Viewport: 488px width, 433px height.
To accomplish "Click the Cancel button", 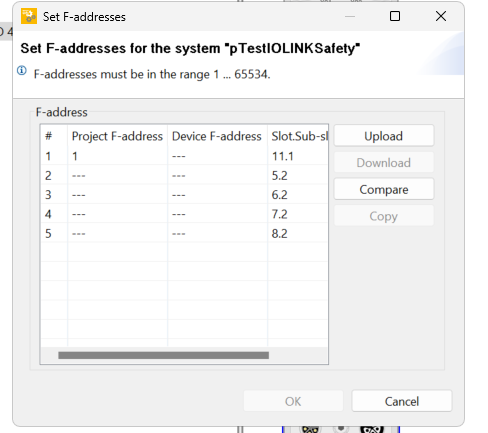I will [402, 401].
